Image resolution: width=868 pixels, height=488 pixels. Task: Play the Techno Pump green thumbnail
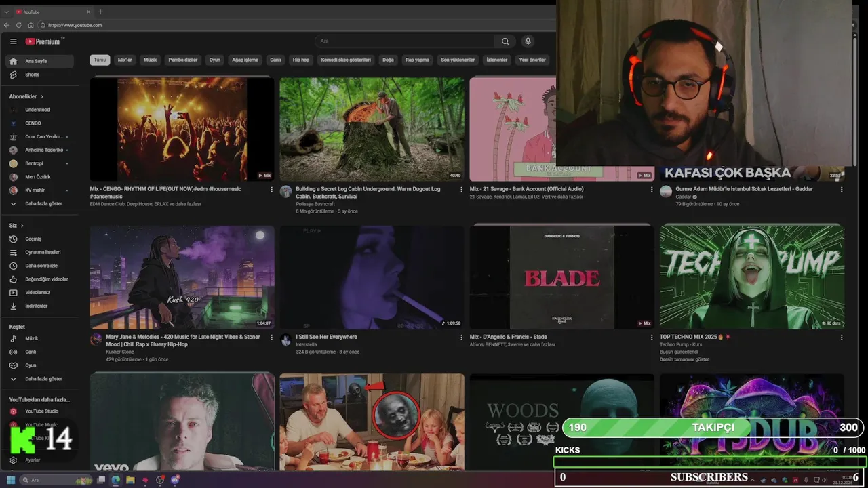coord(752,277)
